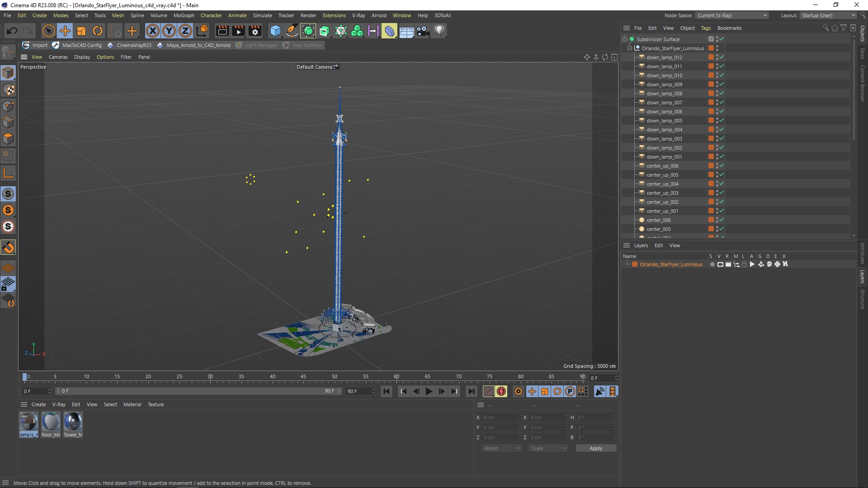Go to end of animation
The width and height of the screenshot is (868, 488).
pos(472,391)
